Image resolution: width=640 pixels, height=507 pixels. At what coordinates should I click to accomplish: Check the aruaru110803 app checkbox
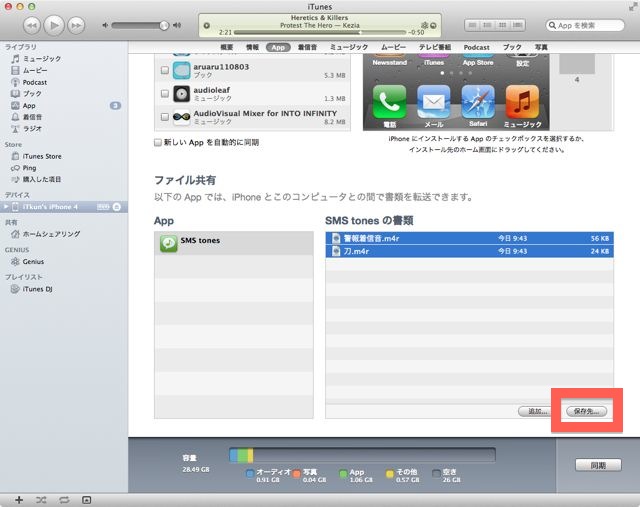(165, 70)
